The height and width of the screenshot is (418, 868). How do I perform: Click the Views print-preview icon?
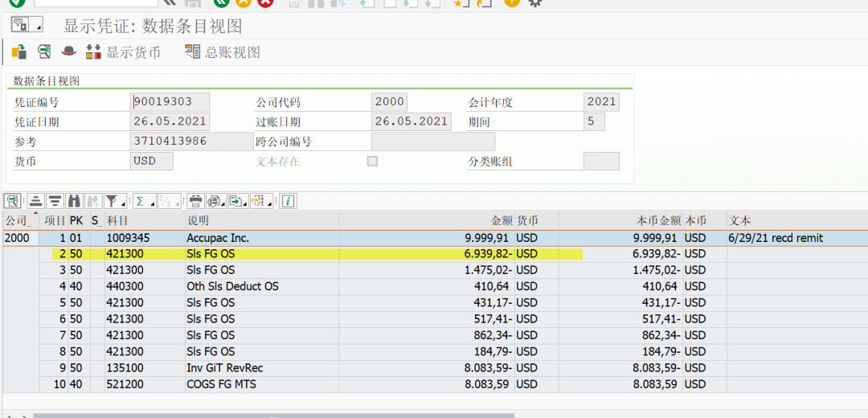tap(214, 200)
